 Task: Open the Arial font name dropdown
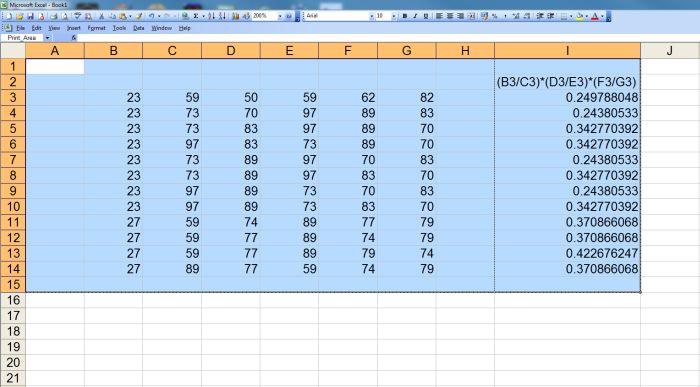(371, 16)
